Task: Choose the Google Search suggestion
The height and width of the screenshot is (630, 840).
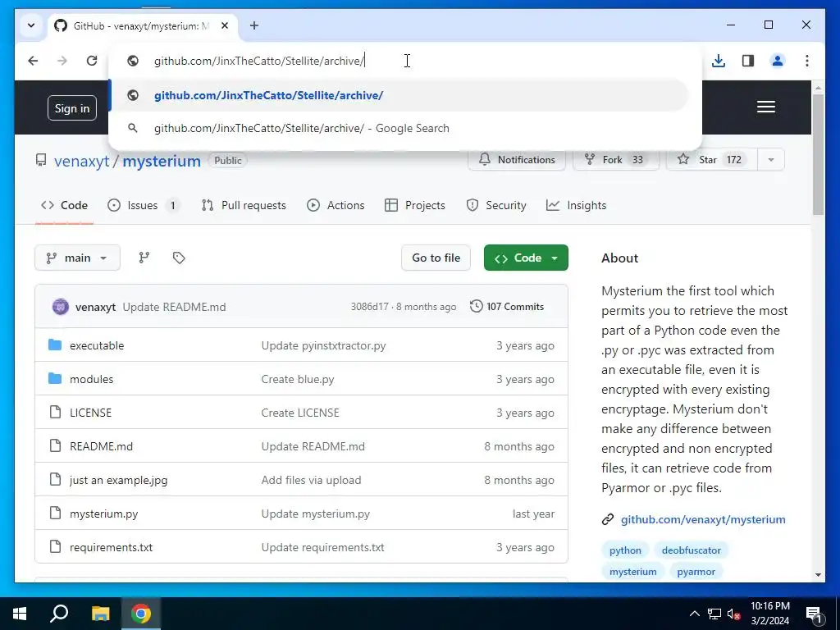Action: coord(399,128)
